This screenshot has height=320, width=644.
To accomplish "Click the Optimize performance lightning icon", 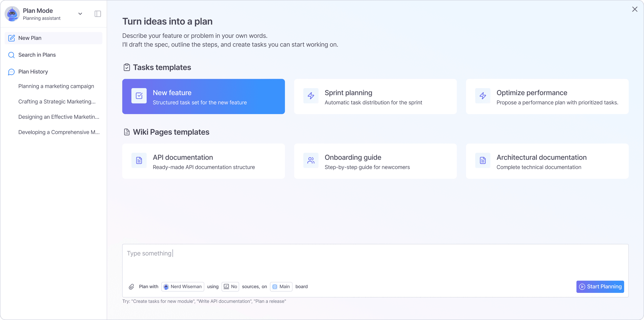I will tap(483, 96).
